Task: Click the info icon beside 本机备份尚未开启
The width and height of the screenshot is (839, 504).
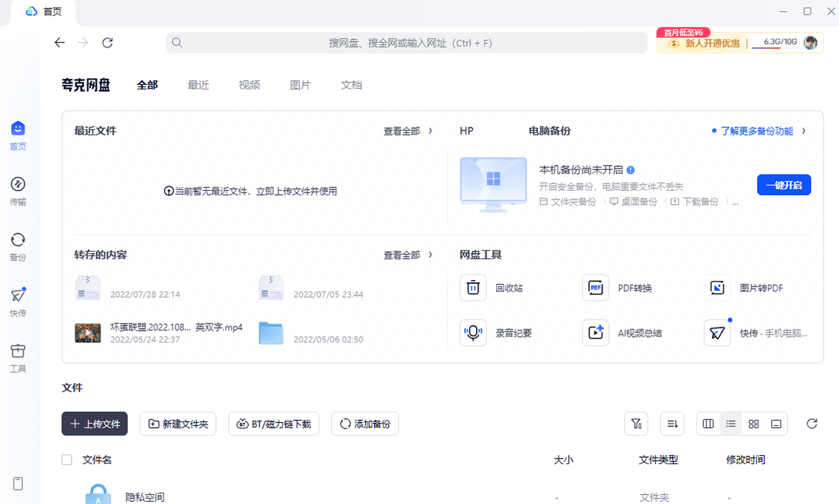Action: 631,170
